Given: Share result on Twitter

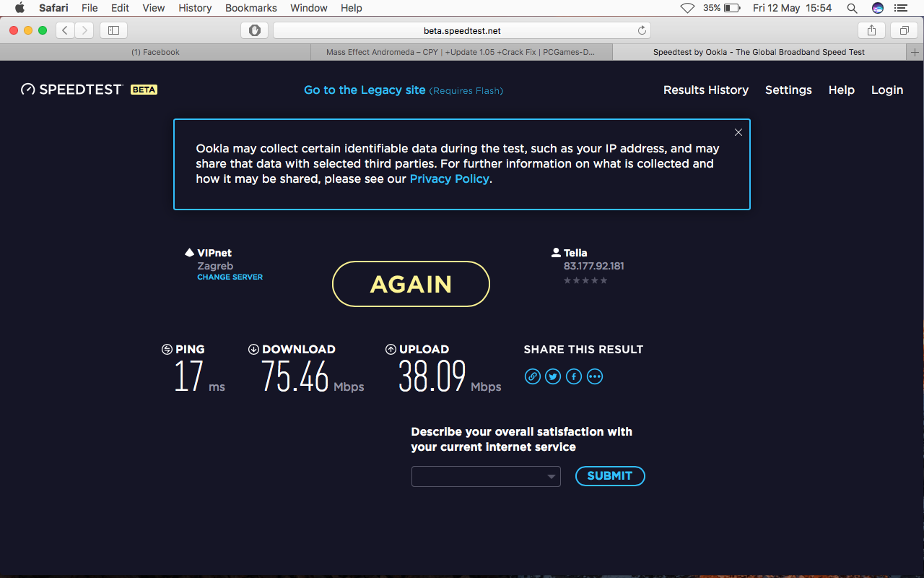Looking at the screenshot, I should point(553,376).
